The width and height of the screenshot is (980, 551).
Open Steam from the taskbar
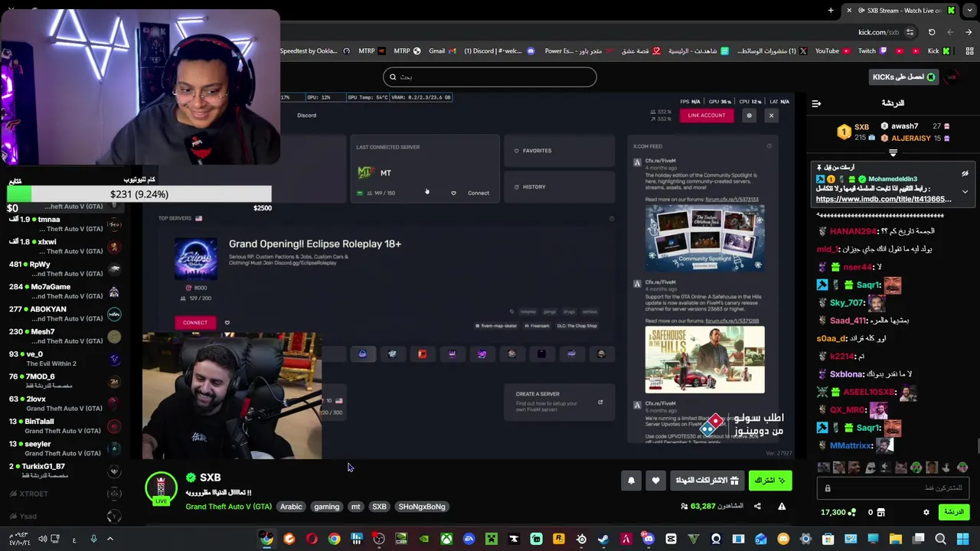pyautogui.click(x=603, y=539)
